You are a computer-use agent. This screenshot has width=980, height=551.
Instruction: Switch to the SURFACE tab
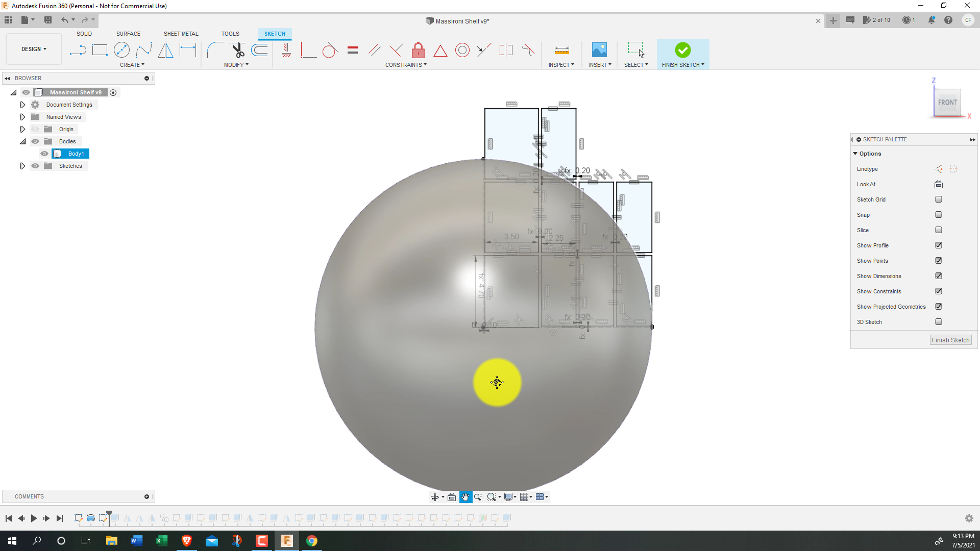pyautogui.click(x=128, y=34)
